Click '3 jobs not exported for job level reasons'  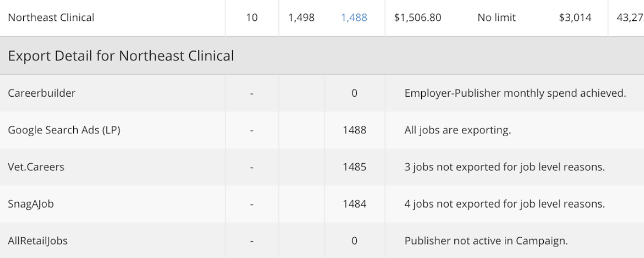pos(504,167)
